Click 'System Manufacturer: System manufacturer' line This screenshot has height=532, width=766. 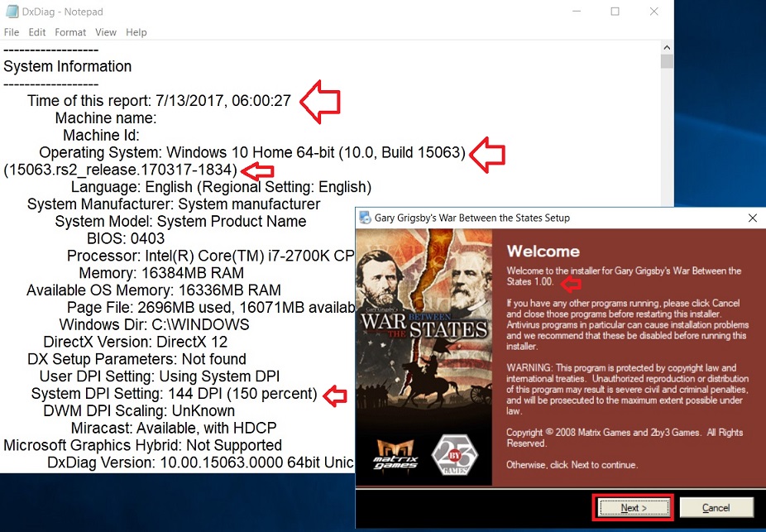(174, 204)
